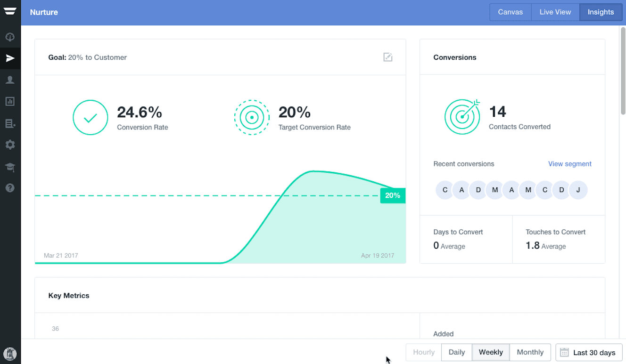
Task: Edit the goal using the pencil icon
Action: 387,57
